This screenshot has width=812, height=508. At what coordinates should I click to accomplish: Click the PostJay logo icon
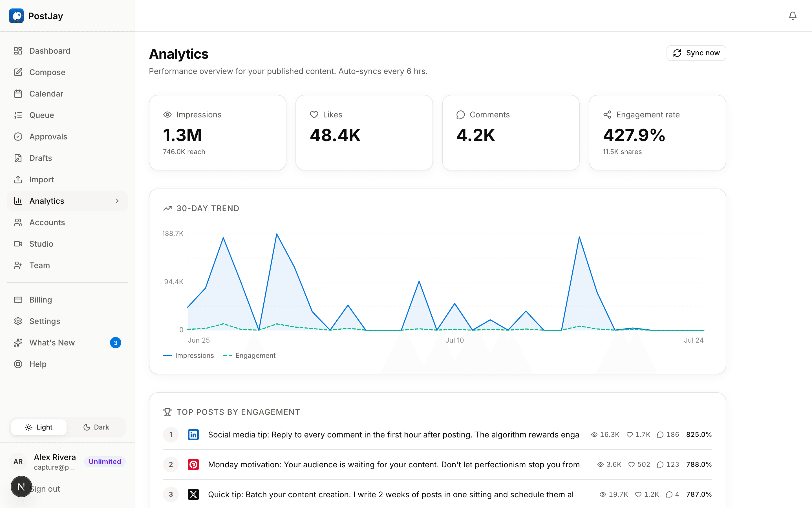(16, 16)
